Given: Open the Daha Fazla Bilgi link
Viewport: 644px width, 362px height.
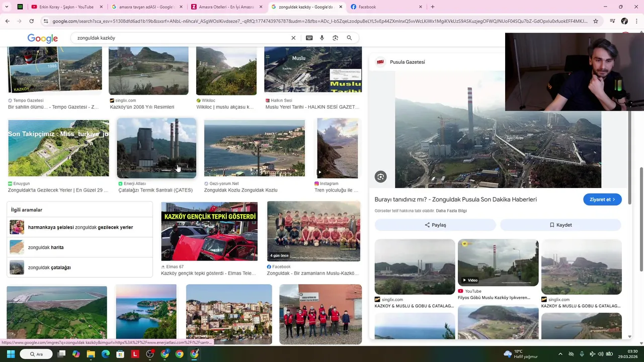Looking at the screenshot, I should pyautogui.click(x=451, y=211).
